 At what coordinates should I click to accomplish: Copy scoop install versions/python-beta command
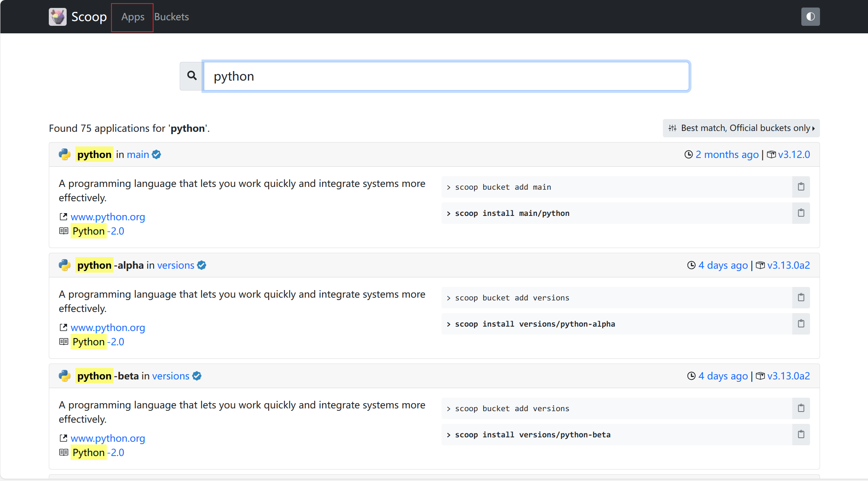coord(801,435)
